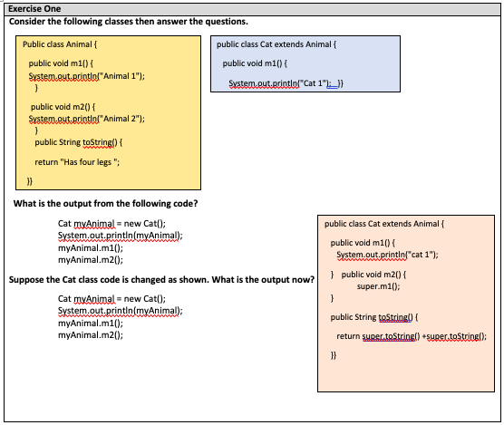Click 'return "Has four legs ";' line

pos(77,162)
